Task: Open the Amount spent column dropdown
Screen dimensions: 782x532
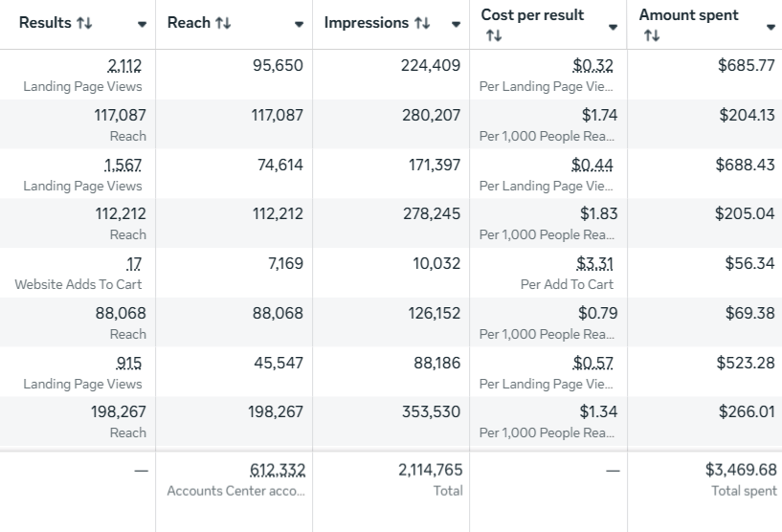Action: click(771, 27)
